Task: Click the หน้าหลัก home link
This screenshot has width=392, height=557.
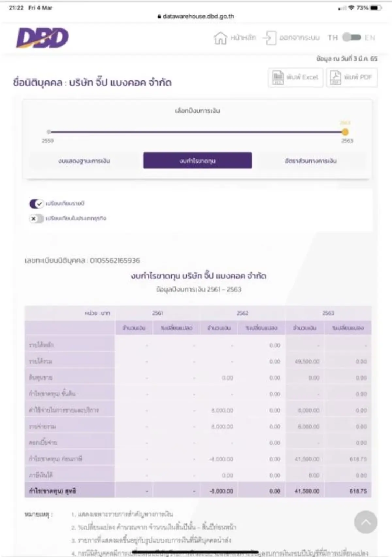Action: coord(243,38)
